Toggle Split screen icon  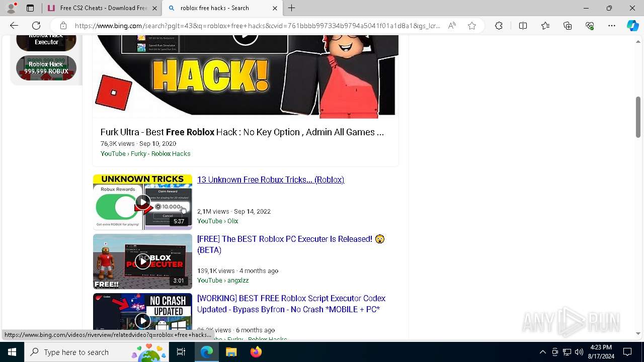[523, 26]
